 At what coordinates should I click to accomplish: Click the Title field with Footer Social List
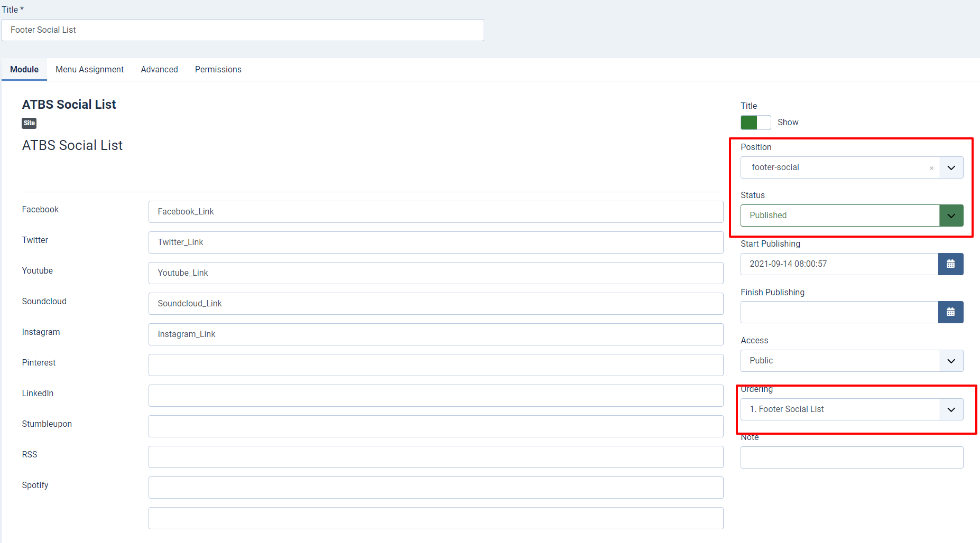(x=243, y=30)
